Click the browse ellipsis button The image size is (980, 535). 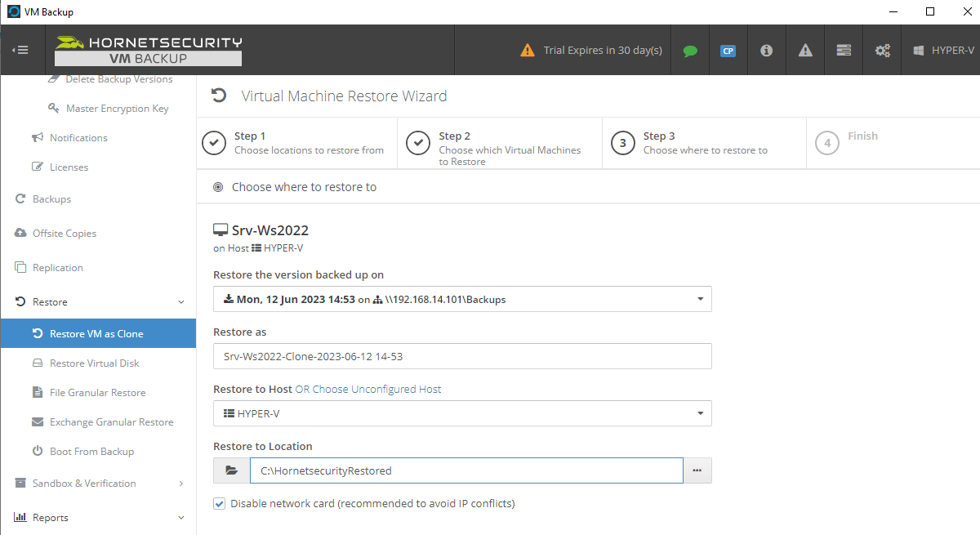click(697, 470)
